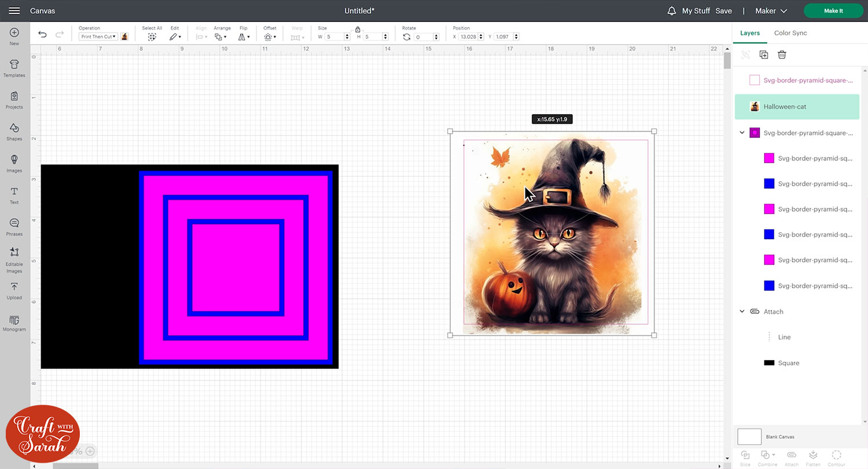Collapse the Svg-border-pyramid group layer
The image size is (868, 469).
pos(742,133)
